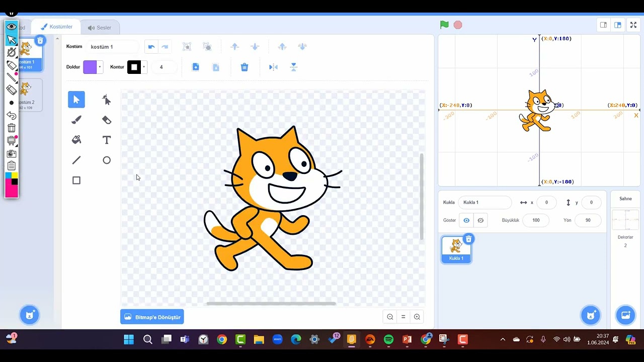Click the move Forward arrow icon
Viewport: 644px width, 362px height.
click(x=234, y=47)
